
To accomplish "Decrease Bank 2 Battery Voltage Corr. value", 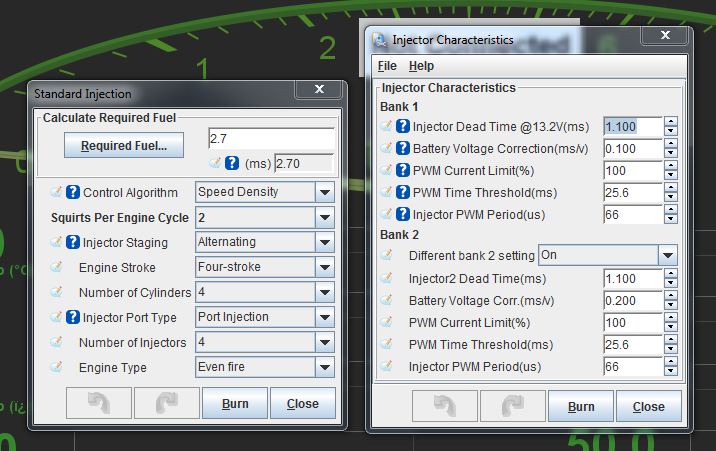I will 670,305.
